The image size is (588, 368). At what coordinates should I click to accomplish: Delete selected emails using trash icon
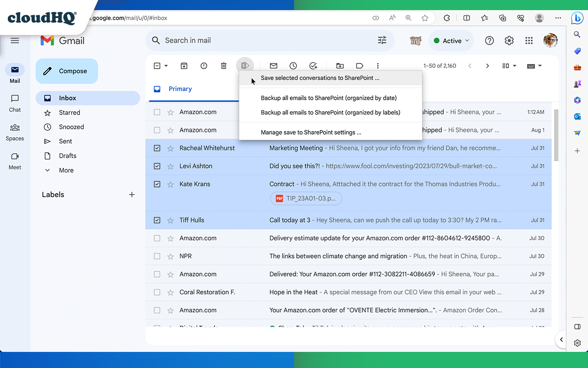point(224,66)
